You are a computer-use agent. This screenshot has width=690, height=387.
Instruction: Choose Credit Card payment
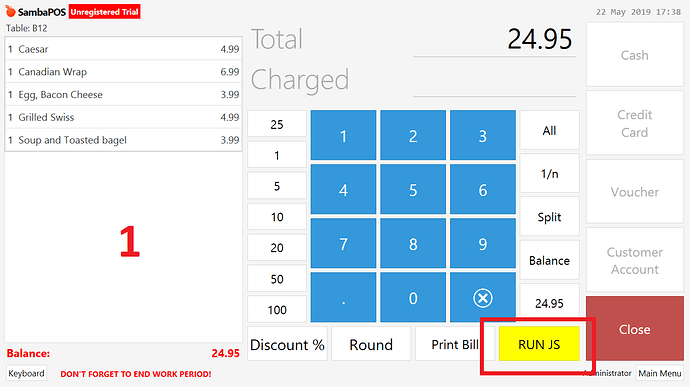coord(635,123)
